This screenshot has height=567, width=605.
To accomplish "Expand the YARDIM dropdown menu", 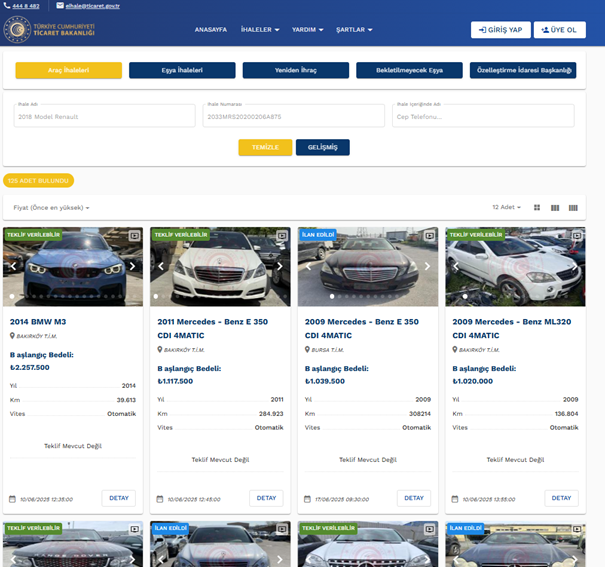I will [x=308, y=30].
